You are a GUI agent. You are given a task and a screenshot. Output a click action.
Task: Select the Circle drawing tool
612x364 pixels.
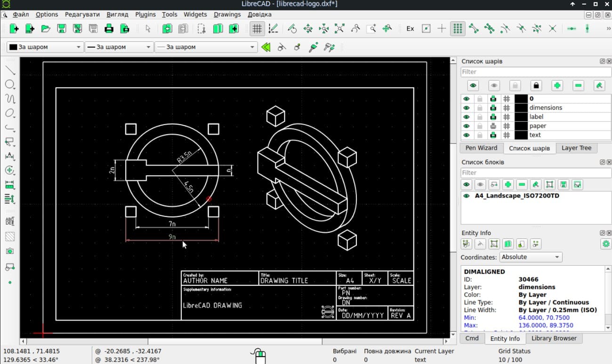(10, 84)
